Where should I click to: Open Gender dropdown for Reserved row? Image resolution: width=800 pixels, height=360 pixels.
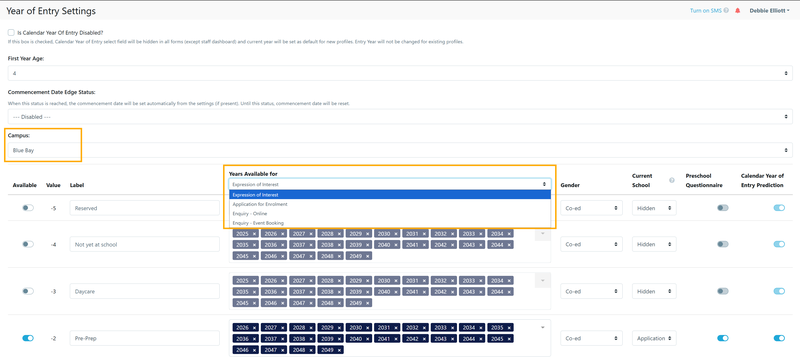pyautogui.click(x=591, y=208)
